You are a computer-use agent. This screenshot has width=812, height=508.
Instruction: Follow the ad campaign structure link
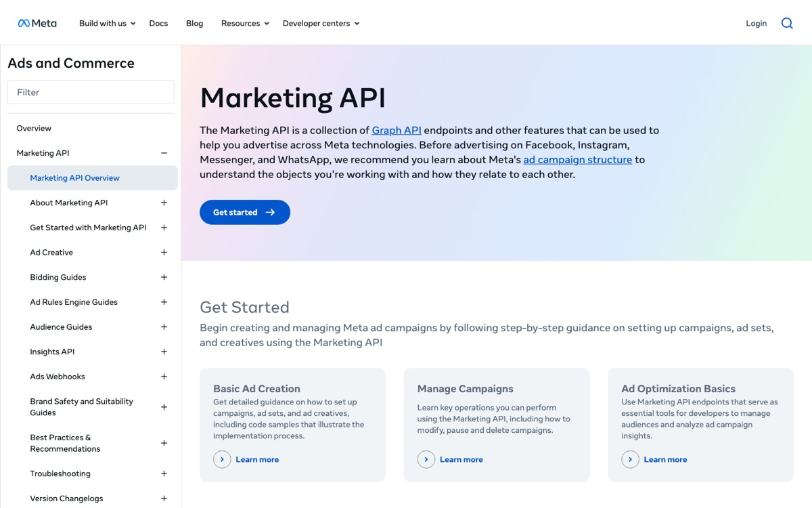pyautogui.click(x=578, y=160)
